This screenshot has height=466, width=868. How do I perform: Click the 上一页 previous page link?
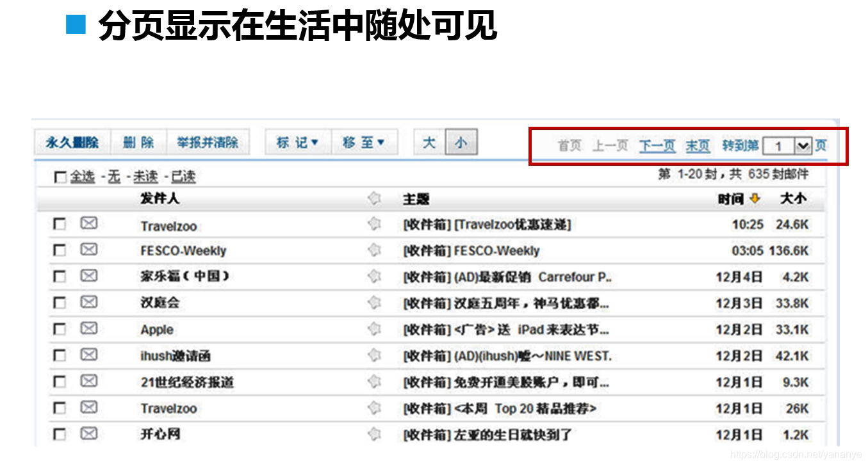point(610,146)
